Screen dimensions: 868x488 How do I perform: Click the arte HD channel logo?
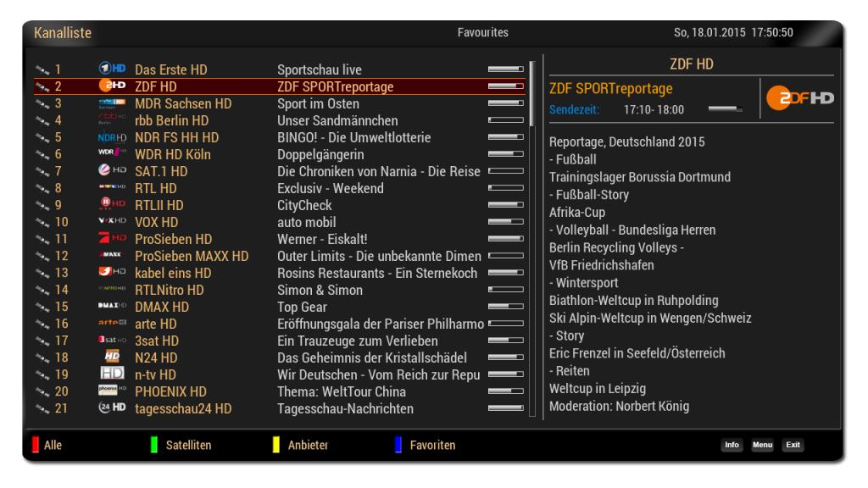click(112, 323)
